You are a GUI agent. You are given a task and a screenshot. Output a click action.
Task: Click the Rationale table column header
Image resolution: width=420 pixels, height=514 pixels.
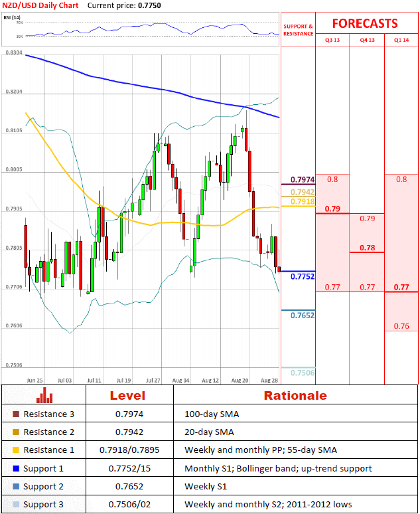295,395
